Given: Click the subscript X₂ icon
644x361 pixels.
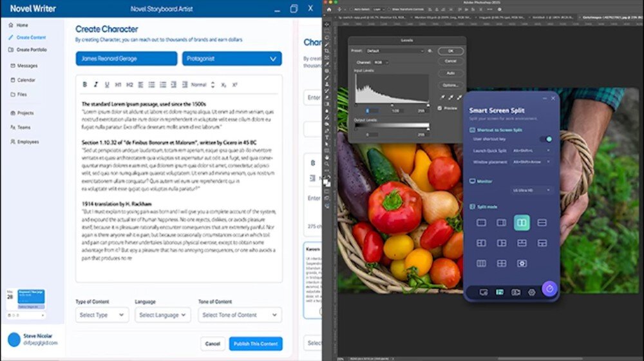Looking at the screenshot, I should coord(223,84).
